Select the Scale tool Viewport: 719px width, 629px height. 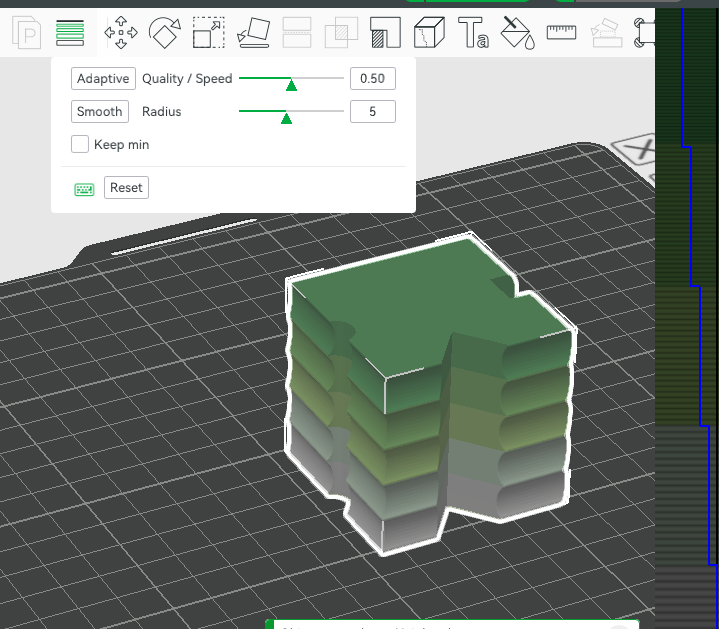pyautogui.click(x=209, y=33)
